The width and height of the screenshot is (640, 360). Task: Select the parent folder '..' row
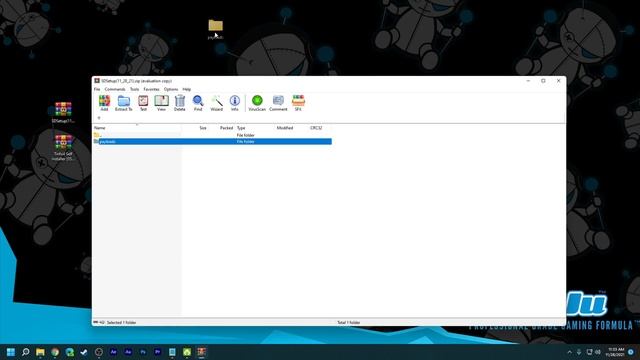(x=212, y=135)
